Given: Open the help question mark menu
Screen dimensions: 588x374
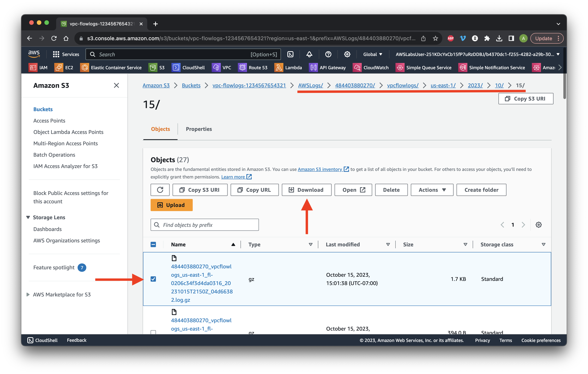Looking at the screenshot, I should click(328, 54).
